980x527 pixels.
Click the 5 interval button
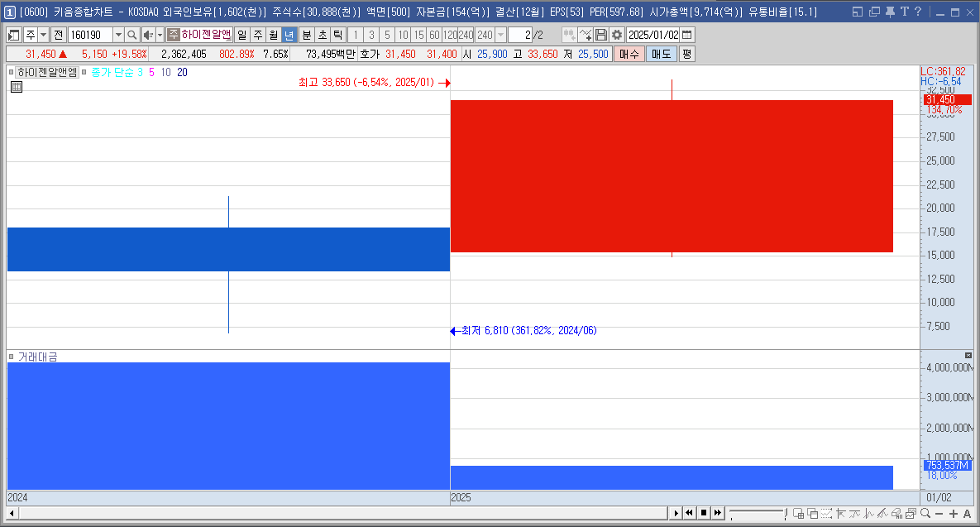click(x=388, y=35)
